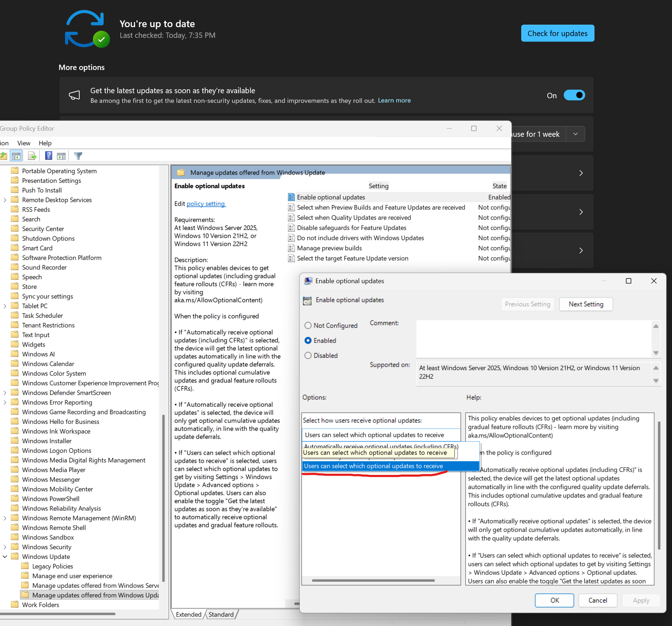Screen dimensions: 672x626
Task: Expand the Windows Defender SmartScreen node
Action: click(5, 393)
